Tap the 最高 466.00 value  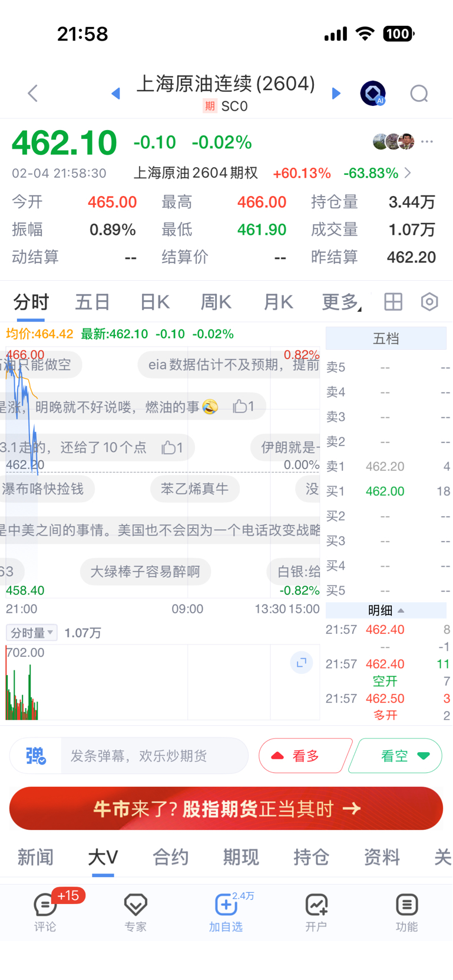pyautogui.click(x=262, y=202)
